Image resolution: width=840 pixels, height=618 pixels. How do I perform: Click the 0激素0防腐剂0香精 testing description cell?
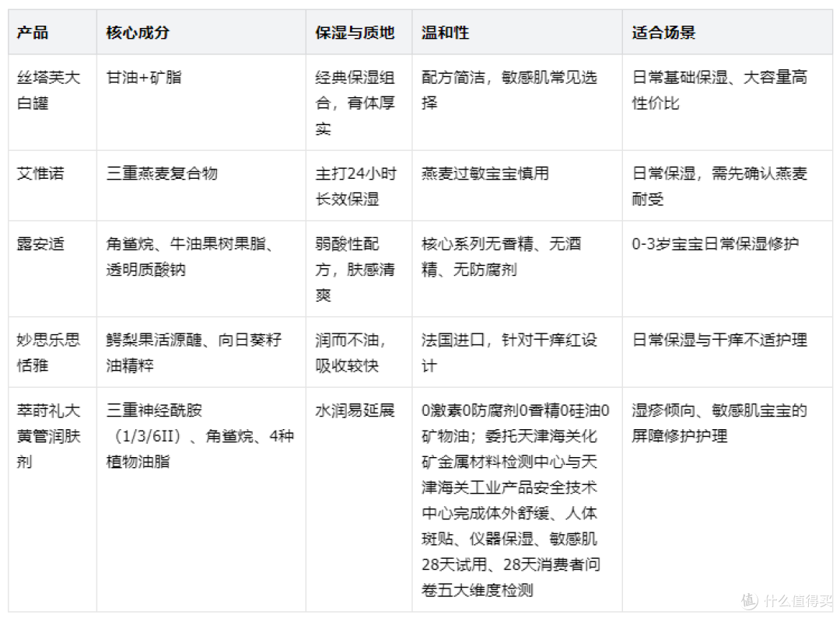[517, 499]
